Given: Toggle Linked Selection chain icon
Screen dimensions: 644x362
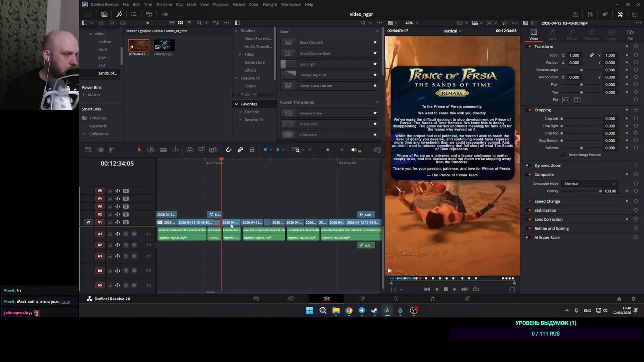Looking at the screenshot, I should pyautogui.click(x=240, y=150).
